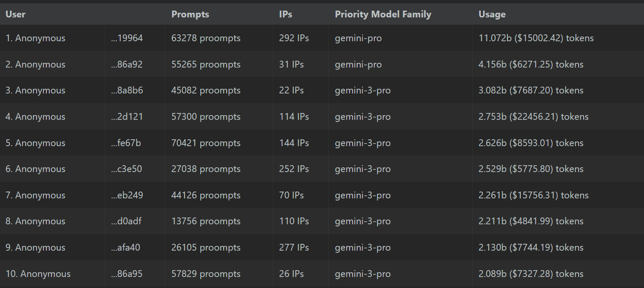Click row 10 Anonymous user
Screen dimensions: 644x288
(38, 274)
